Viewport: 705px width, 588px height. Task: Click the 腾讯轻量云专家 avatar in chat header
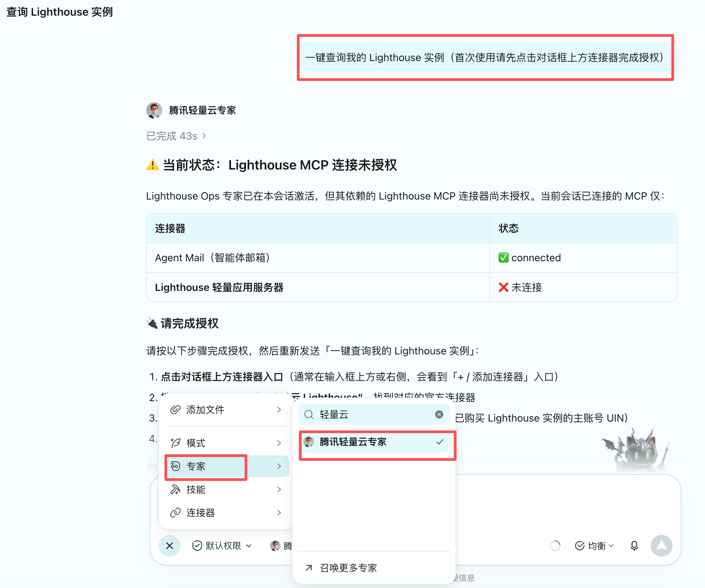pyautogui.click(x=154, y=111)
